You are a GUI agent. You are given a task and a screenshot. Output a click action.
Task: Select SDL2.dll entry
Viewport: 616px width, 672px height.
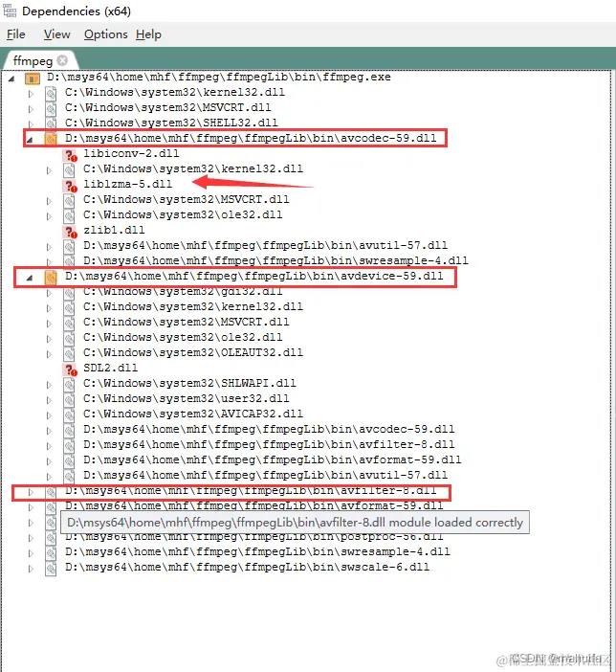[111, 369]
